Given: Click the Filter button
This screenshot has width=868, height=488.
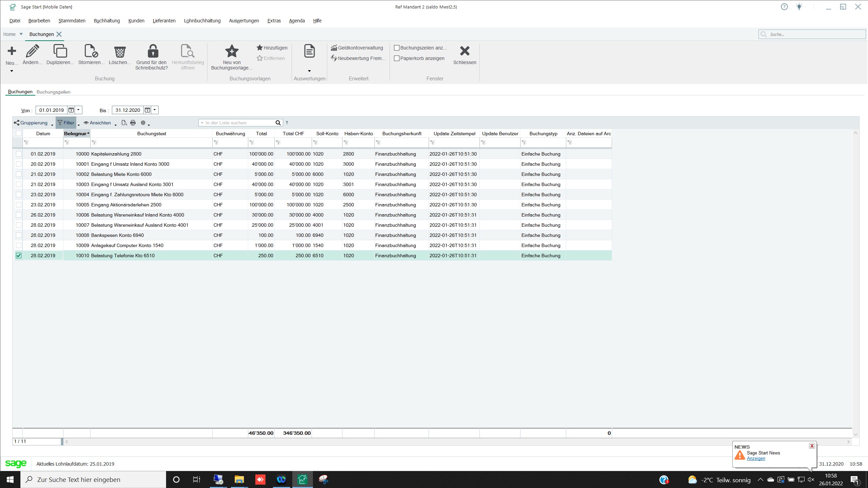Looking at the screenshot, I should [x=66, y=123].
